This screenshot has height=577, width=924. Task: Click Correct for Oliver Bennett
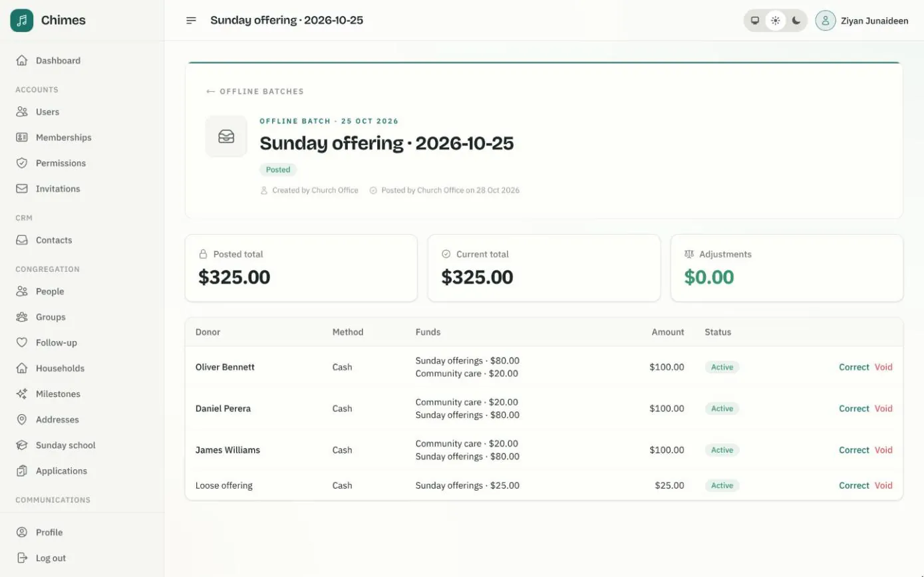[854, 367]
